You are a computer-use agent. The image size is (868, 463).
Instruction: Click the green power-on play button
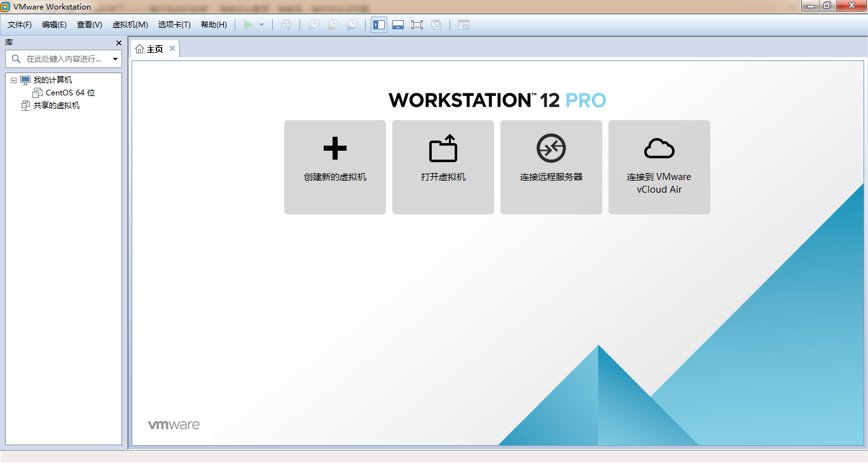[x=248, y=25]
